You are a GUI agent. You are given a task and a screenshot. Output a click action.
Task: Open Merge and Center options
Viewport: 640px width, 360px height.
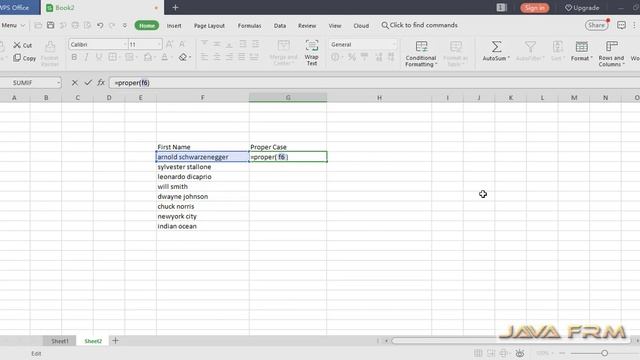click(283, 53)
